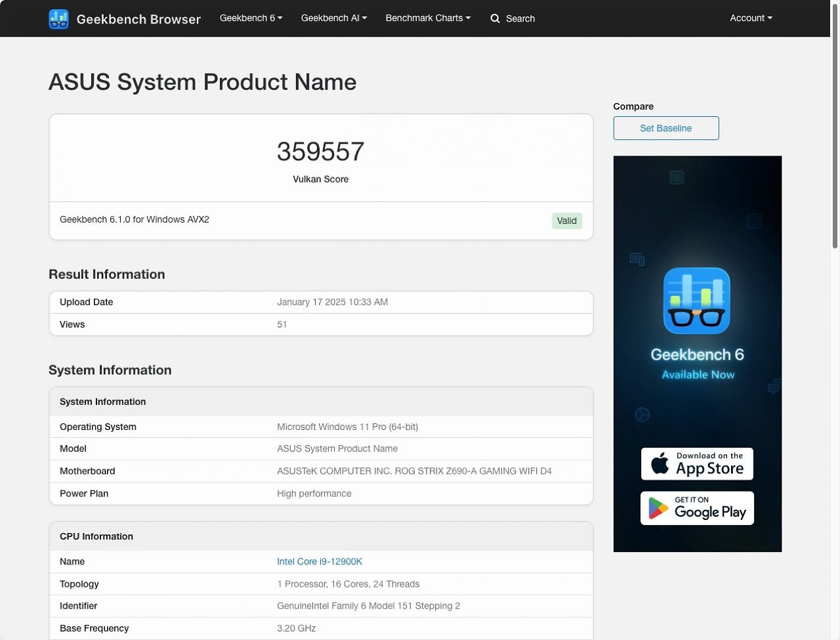Click the Topology row label

pos(79,584)
